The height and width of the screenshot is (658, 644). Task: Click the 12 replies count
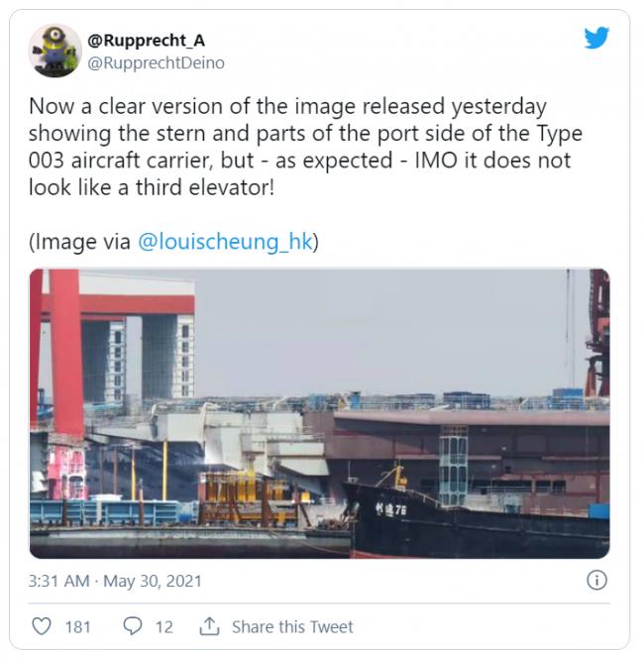[164, 626]
